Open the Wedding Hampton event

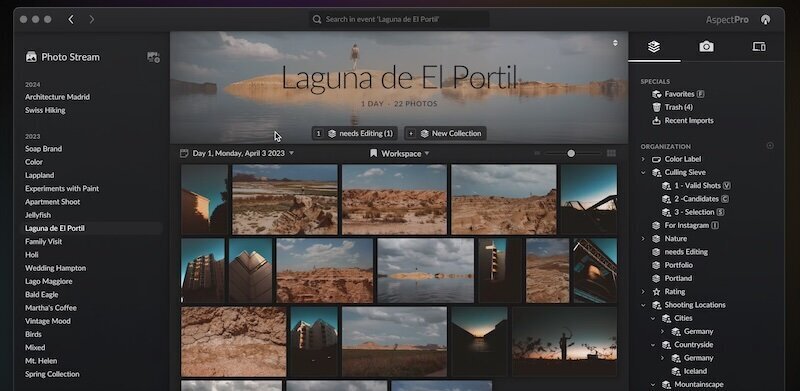(x=56, y=268)
